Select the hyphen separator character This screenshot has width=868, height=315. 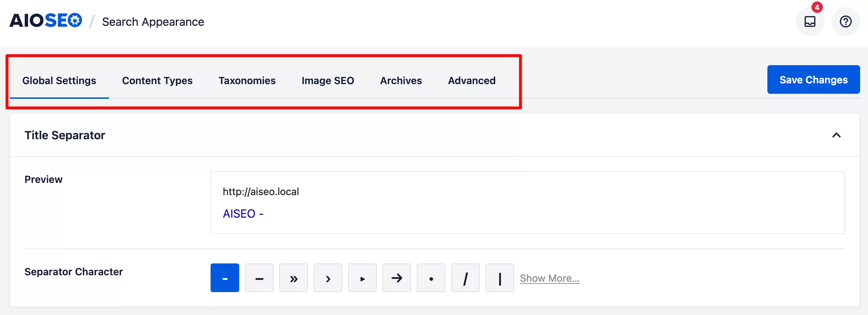pos(225,278)
